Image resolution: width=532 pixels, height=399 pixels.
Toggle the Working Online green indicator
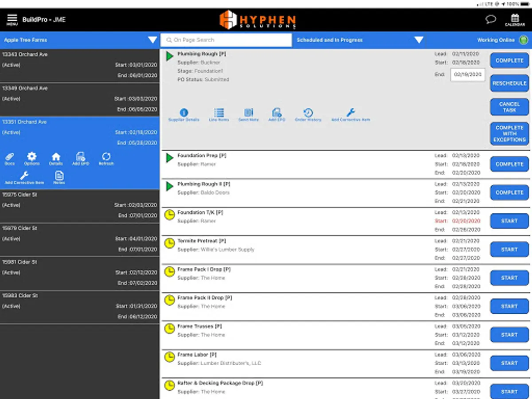(x=524, y=40)
